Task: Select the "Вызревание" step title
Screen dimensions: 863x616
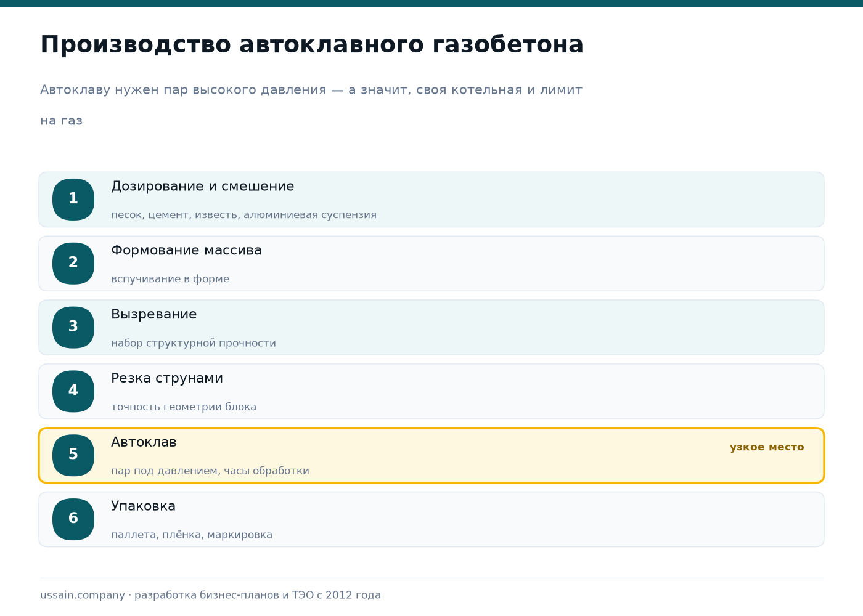Action: [x=154, y=315]
